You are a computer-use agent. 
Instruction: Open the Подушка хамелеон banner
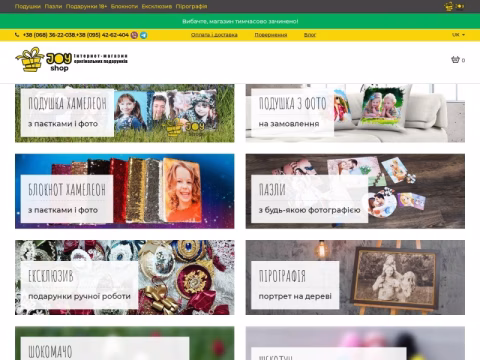[125, 113]
